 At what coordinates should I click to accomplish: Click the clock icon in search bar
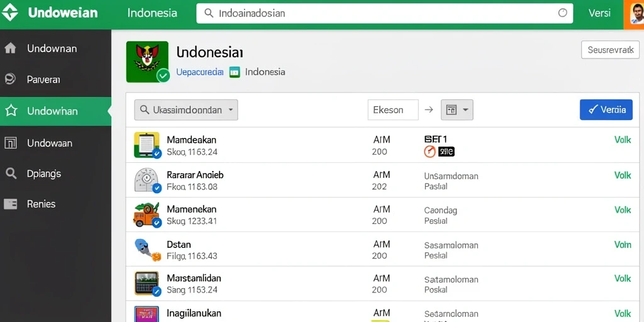(562, 13)
